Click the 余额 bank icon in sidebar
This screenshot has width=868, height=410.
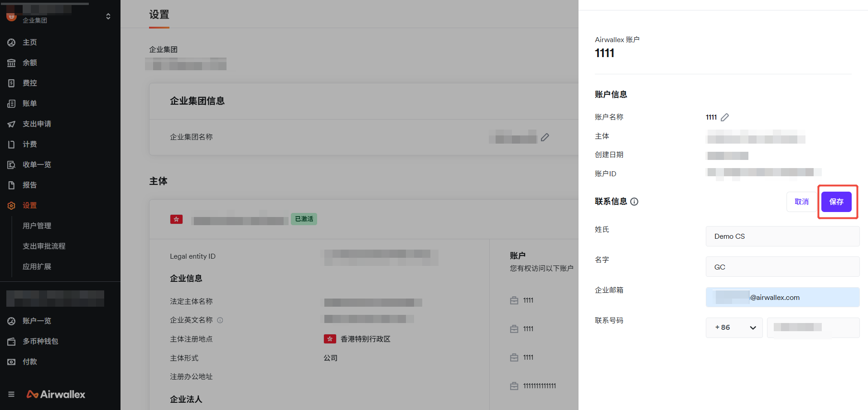point(11,63)
